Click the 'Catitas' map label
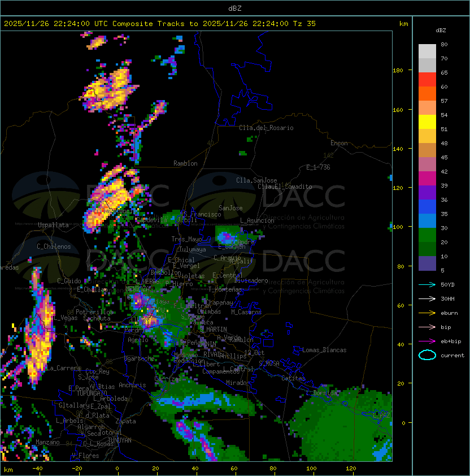 [x=293, y=378]
